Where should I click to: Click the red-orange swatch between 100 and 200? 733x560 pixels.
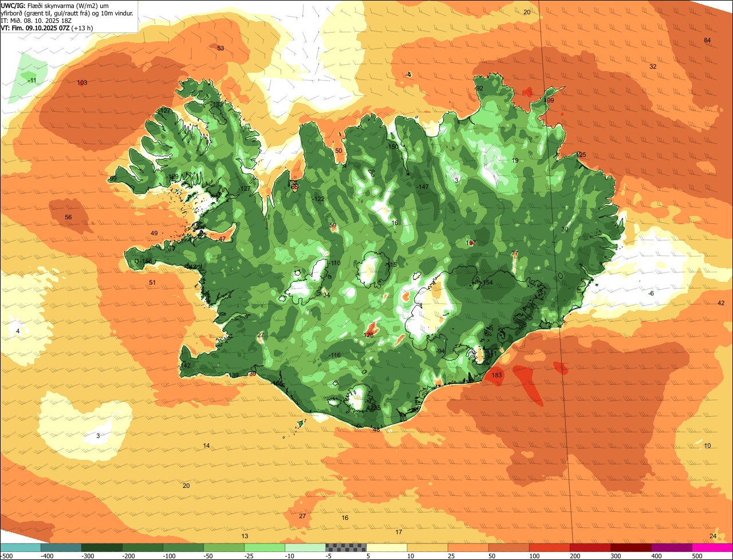549,547
